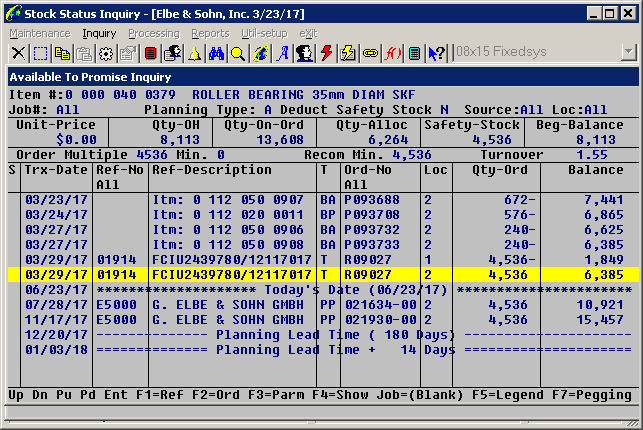
Task: Click the Ent command in bottom bar
Action: pyautogui.click(x=116, y=395)
